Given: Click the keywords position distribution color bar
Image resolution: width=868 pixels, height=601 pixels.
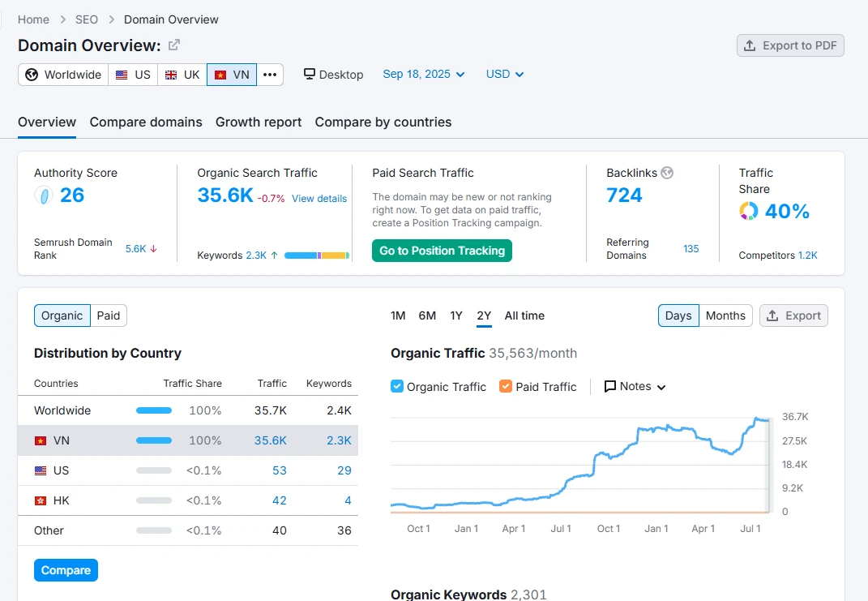Looking at the screenshot, I should [316, 255].
